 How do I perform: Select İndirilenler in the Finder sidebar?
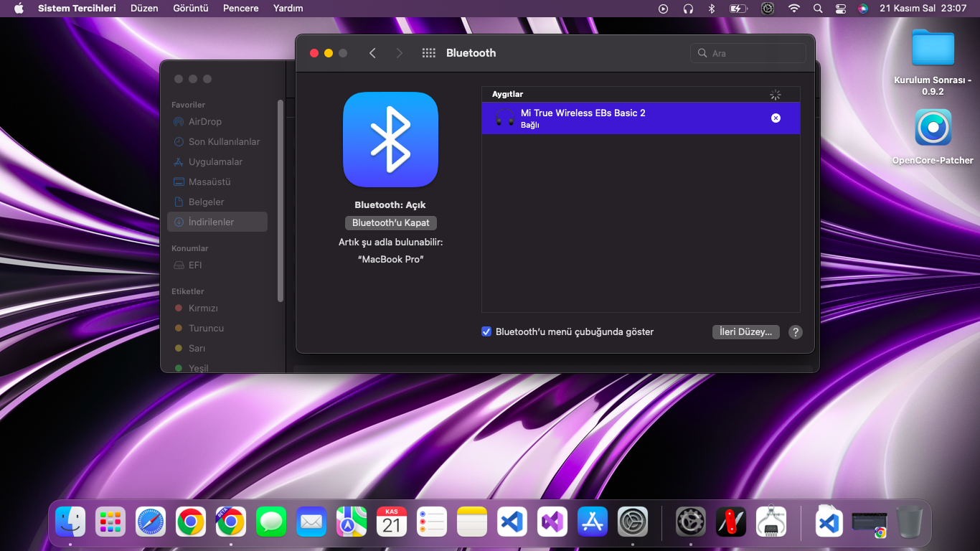(211, 222)
